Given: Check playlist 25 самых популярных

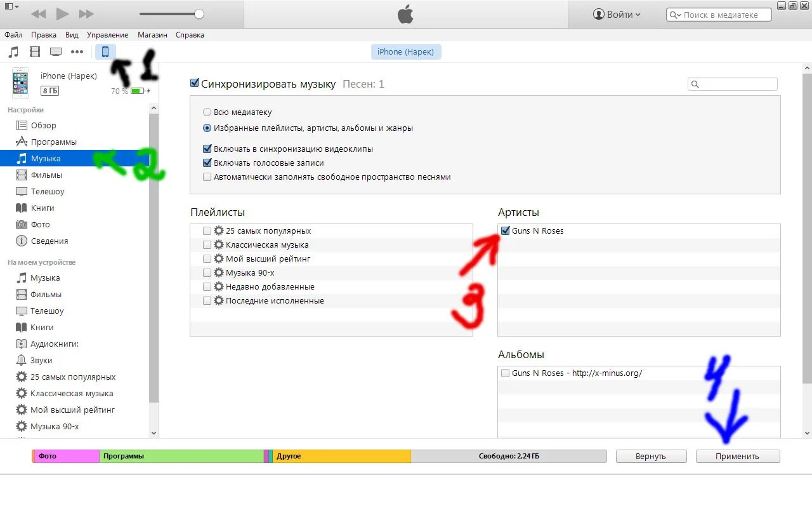Looking at the screenshot, I should click(x=207, y=231).
